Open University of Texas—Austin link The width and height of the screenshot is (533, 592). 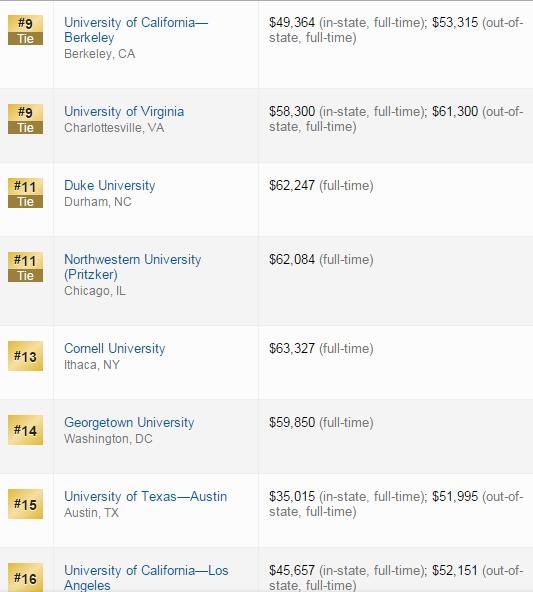[x=146, y=496]
